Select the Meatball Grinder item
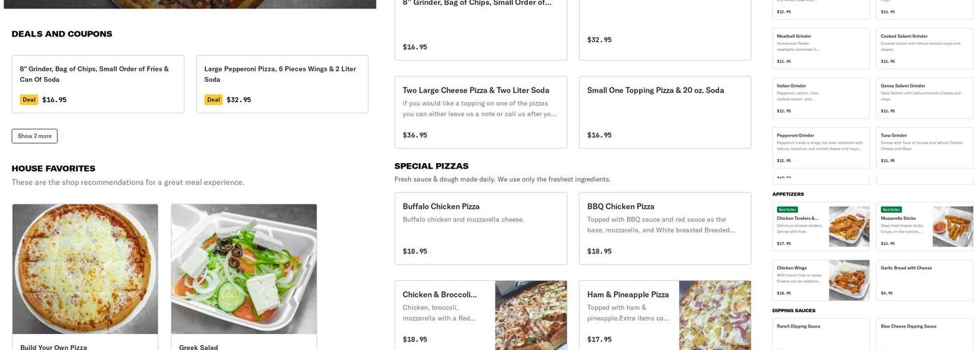The width and height of the screenshot is (980, 350). coord(820,48)
